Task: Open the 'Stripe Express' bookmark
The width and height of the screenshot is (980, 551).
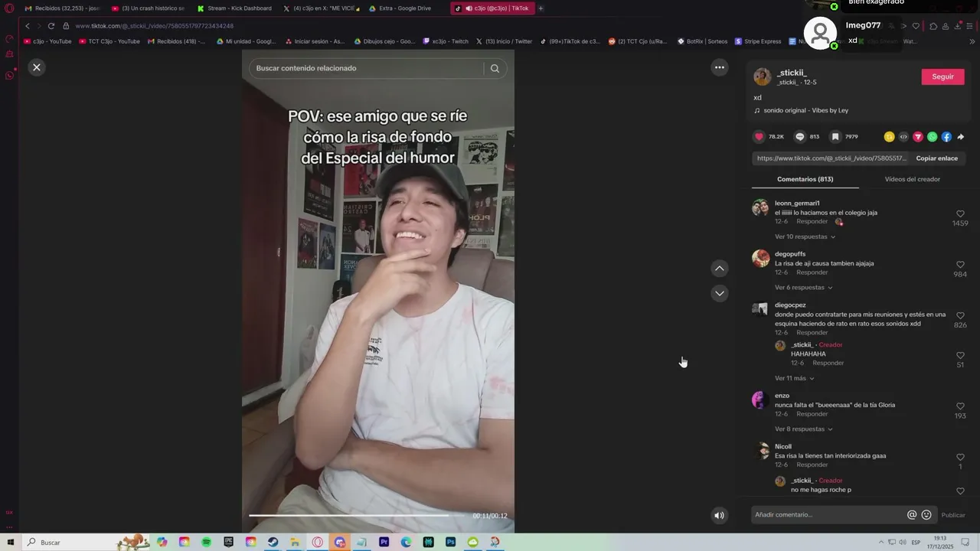Action: [758, 41]
